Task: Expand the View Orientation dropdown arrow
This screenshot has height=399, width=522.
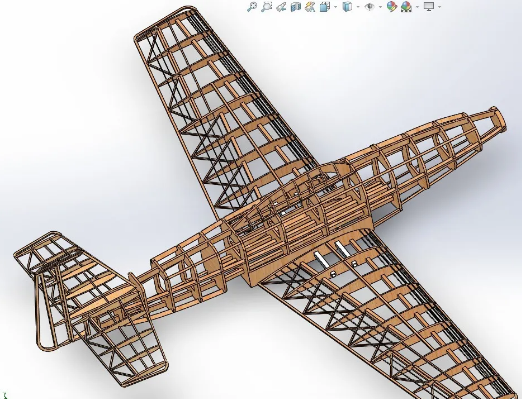Action: (x=335, y=7)
